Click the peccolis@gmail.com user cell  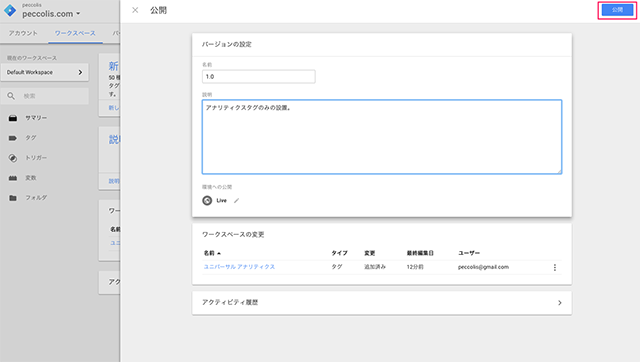[x=483, y=267]
